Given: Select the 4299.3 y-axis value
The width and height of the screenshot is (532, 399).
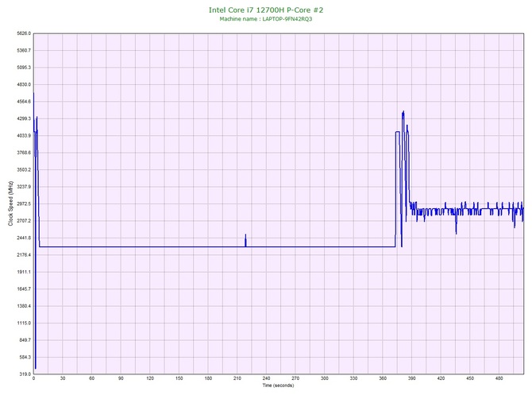Looking at the screenshot, I should (x=24, y=119).
